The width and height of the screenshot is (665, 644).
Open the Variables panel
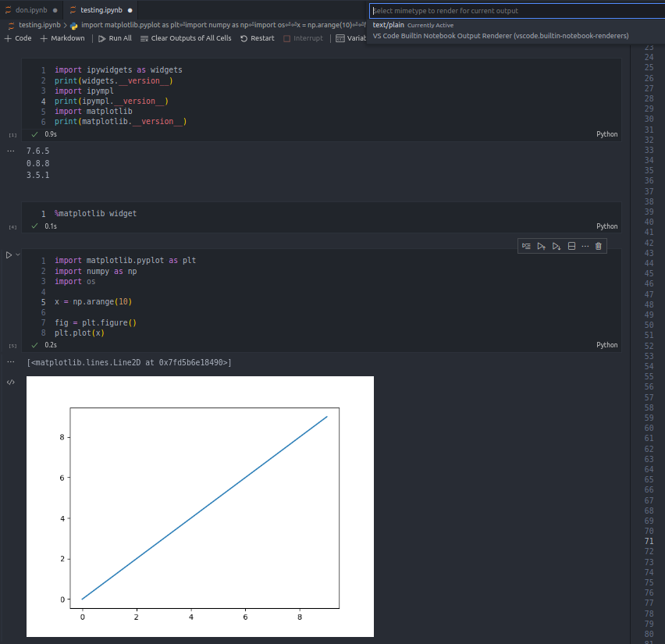pyautogui.click(x=350, y=38)
